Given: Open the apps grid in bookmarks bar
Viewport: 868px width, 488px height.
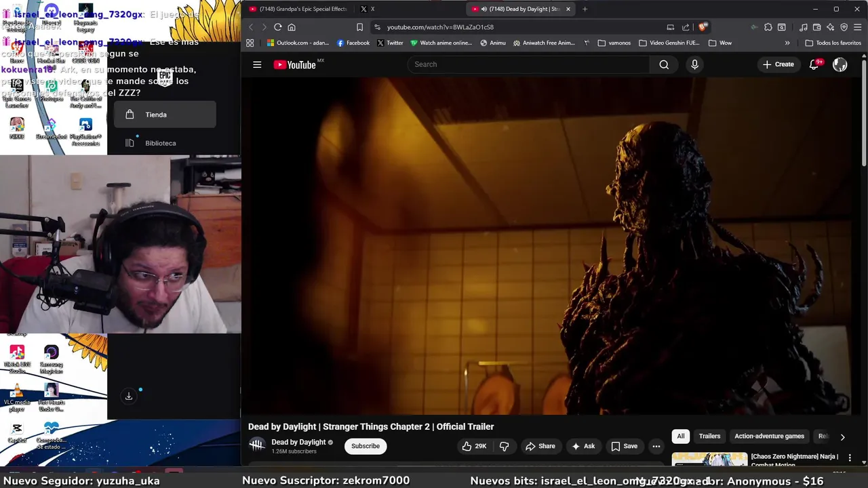Looking at the screenshot, I should point(250,43).
